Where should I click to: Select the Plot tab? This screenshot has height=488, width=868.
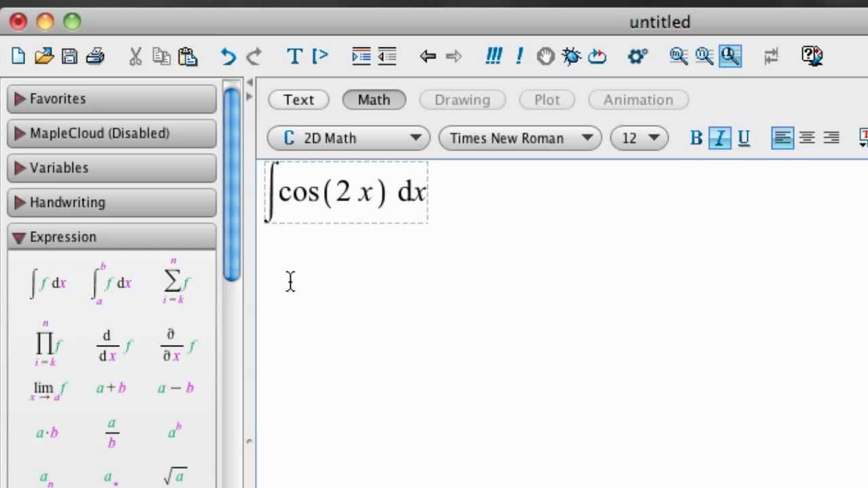coord(547,100)
